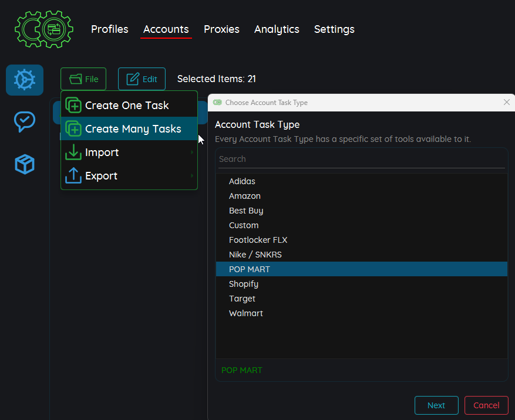Close the Choose Account Task Type dialog
Viewport: 515px width, 420px height.
[x=506, y=103]
